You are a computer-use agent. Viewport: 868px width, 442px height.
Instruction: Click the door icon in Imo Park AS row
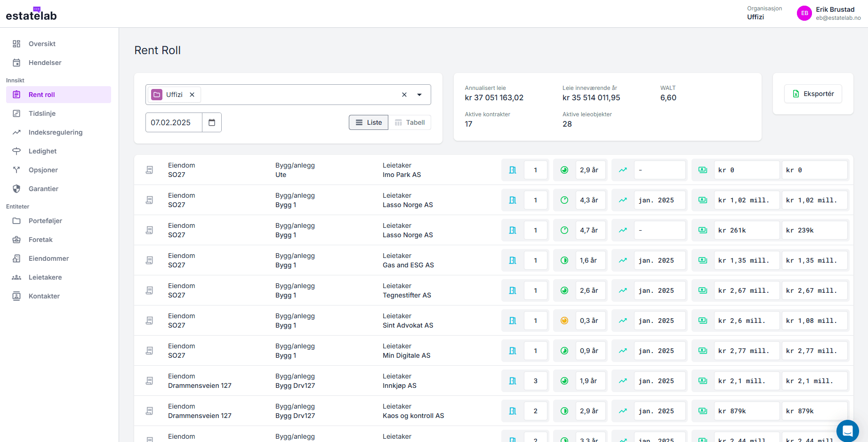coord(513,170)
